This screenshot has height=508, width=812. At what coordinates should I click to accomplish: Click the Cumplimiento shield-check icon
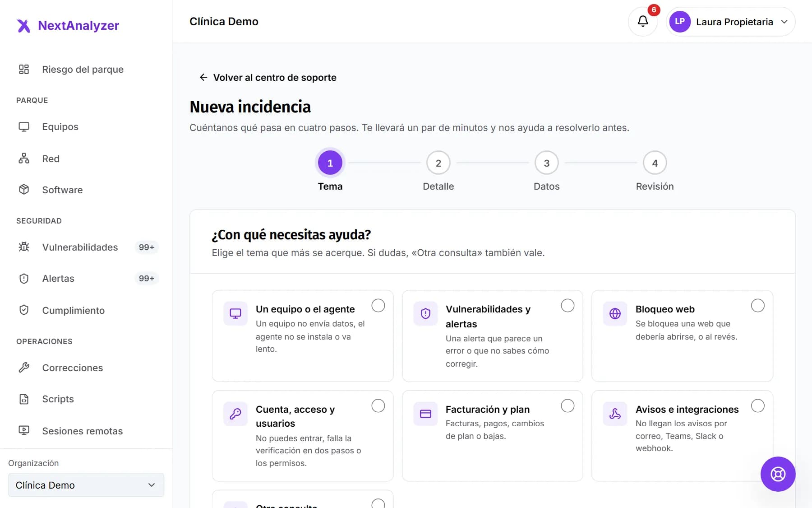(x=24, y=310)
